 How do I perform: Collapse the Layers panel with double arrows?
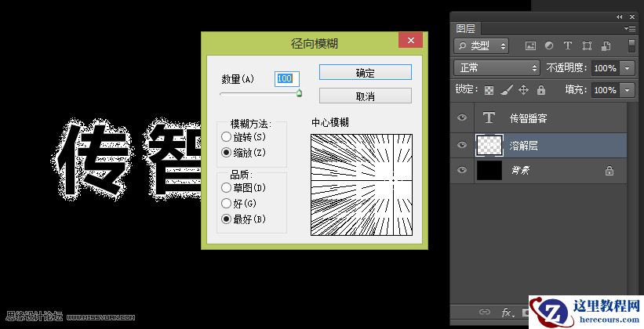tap(620, 16)
